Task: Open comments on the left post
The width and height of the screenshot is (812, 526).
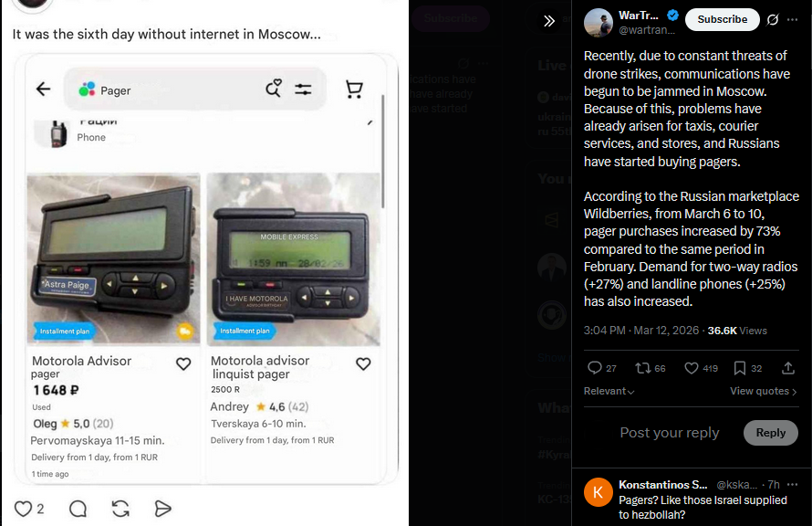Action: tap(78, 509)
